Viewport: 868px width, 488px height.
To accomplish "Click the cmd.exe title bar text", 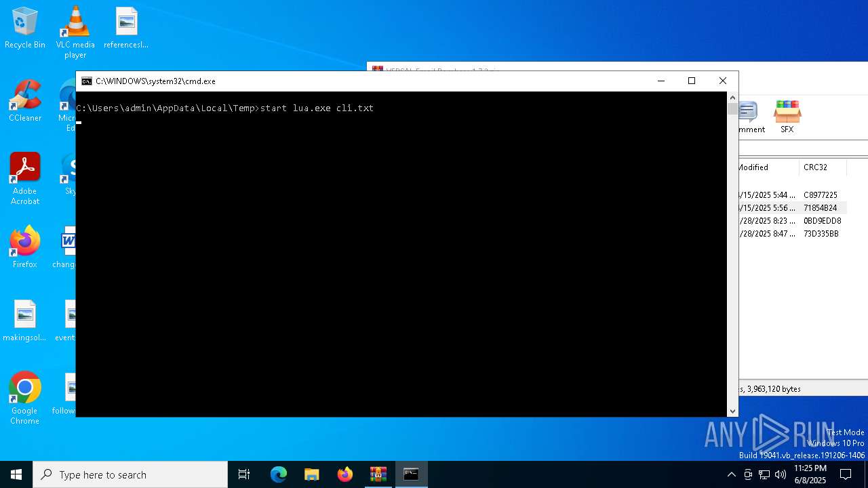I will [x=155, y=81].
